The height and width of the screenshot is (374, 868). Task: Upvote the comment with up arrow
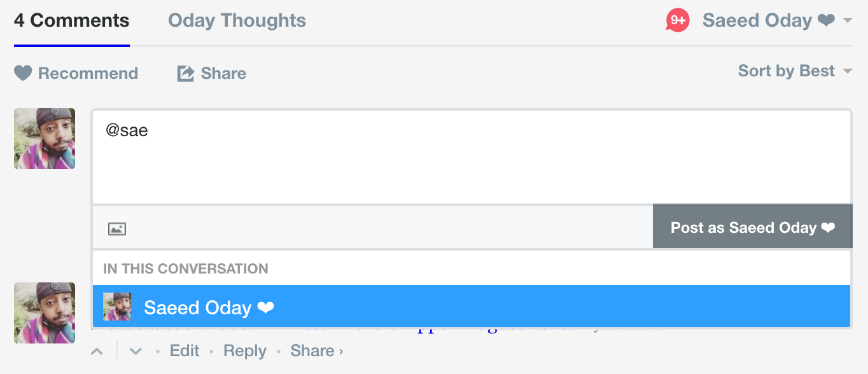click(97, 351)
